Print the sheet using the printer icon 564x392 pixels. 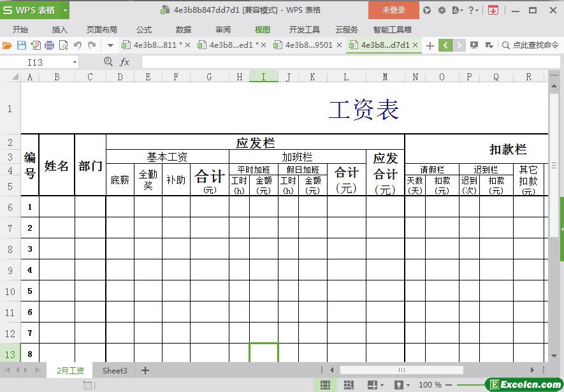coord(50,45)
